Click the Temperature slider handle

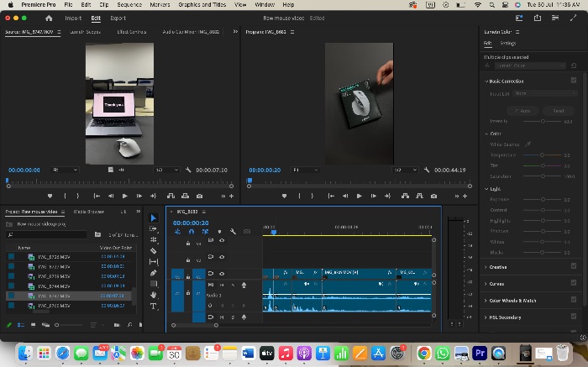543,155
